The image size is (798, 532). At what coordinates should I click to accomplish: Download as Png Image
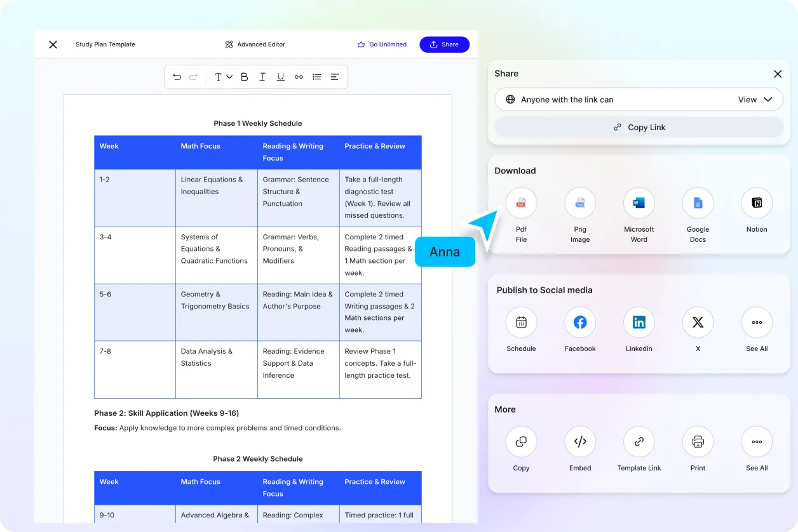(x=580, y=203)
